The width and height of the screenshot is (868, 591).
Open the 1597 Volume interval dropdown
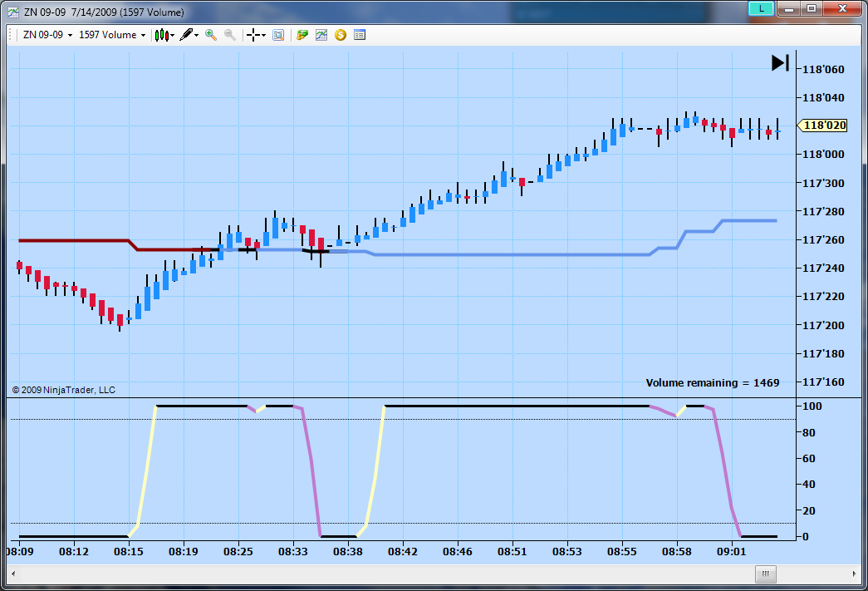112,35
